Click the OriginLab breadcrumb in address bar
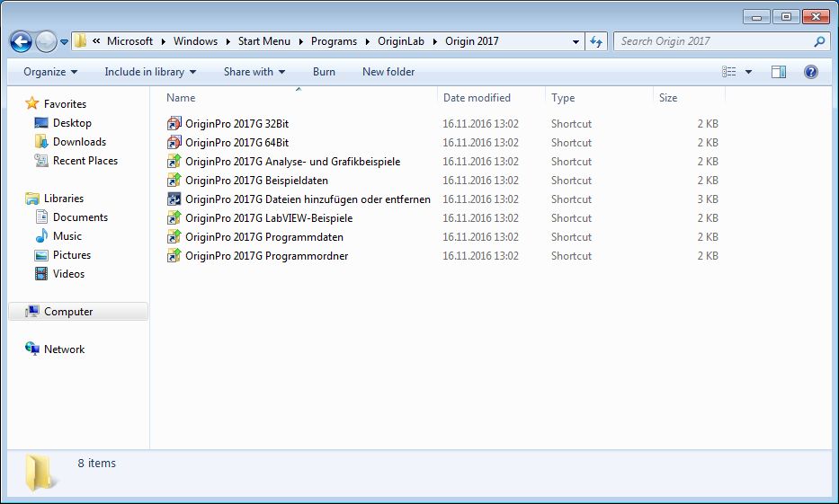 point(405,41)
